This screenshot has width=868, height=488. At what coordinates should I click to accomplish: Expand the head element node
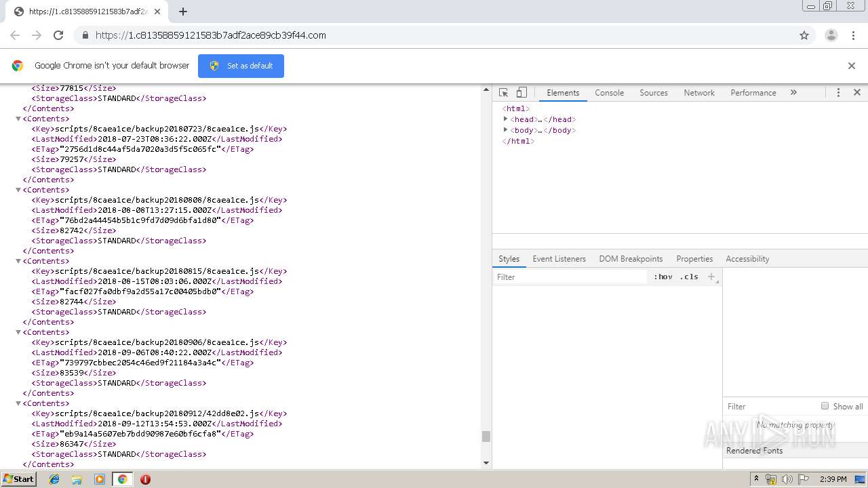[x=505, y=119]
